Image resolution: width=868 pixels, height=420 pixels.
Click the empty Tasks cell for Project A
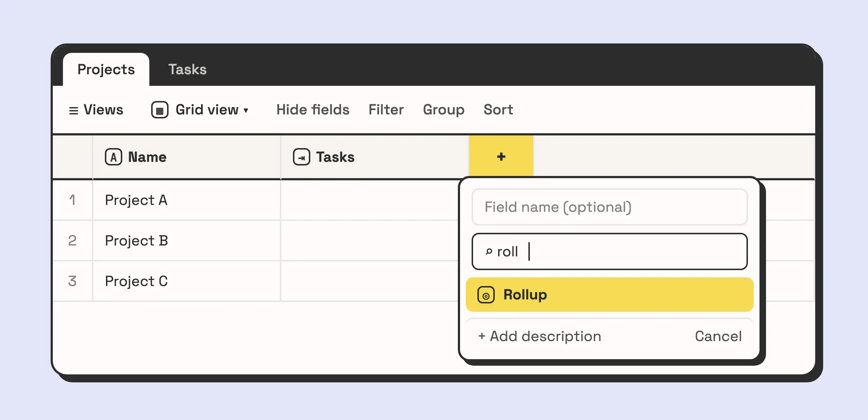pos(370,200)
